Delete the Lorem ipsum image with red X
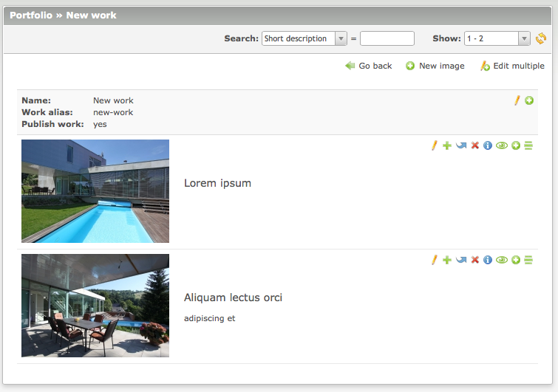Screen dimensions: 558x392 click(475, 146)
